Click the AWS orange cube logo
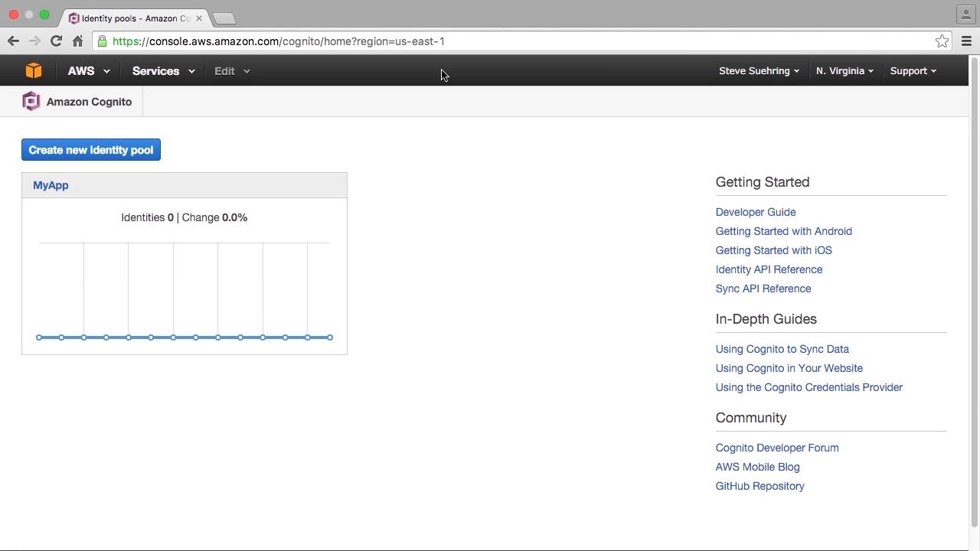Viewport: 980px width, 551px height. (x=34, y=70)
